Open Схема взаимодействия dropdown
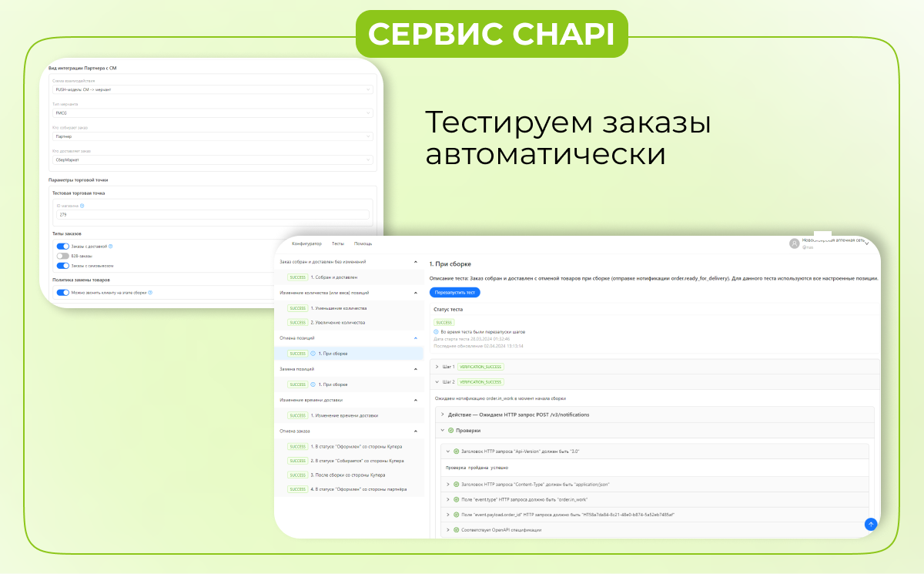The width and height of the screenshot is (924, 574). [213, 89]
